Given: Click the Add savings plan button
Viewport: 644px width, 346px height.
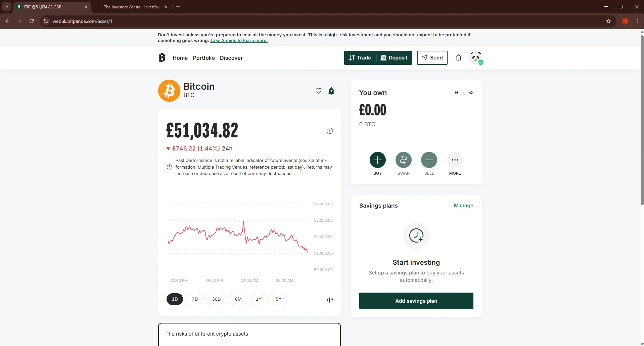Looking at the screenshot, I should click(416, 301).
